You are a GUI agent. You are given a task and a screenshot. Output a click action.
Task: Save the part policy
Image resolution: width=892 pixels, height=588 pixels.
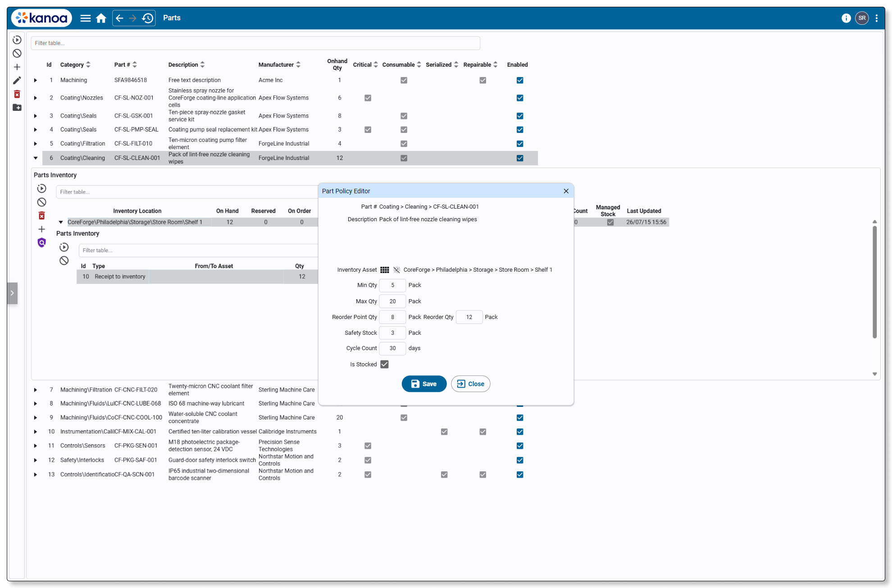coord(424,384)
